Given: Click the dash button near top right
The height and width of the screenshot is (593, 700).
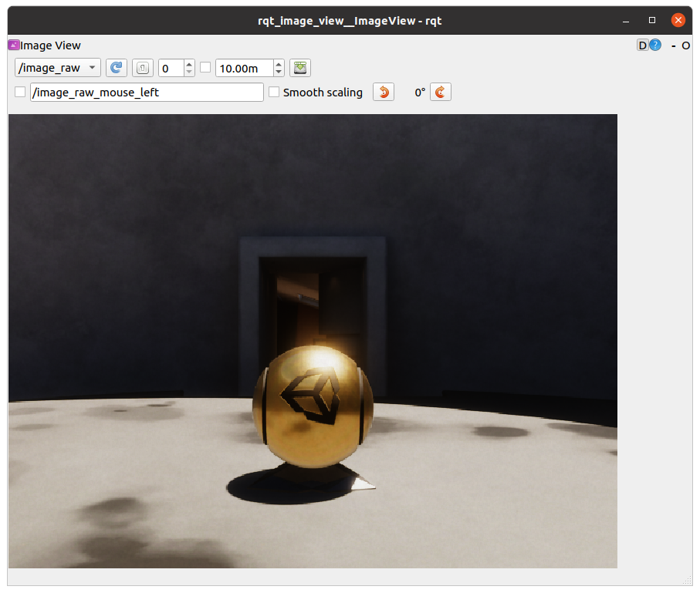Looking at the screenshot, I should (x=674, y=45).
